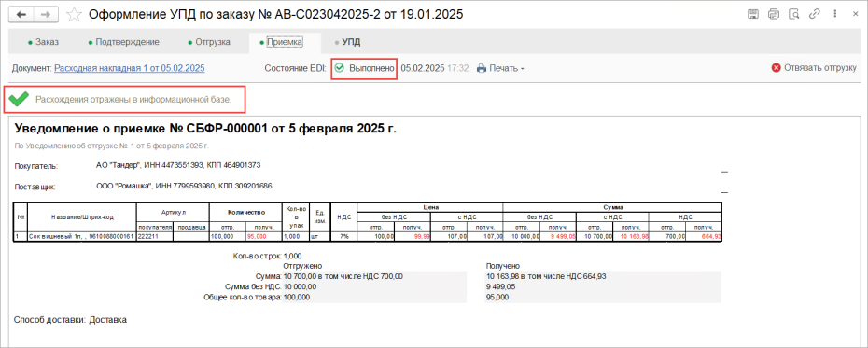
Task: Close the form with the X icon
Action: pos(855,15)
